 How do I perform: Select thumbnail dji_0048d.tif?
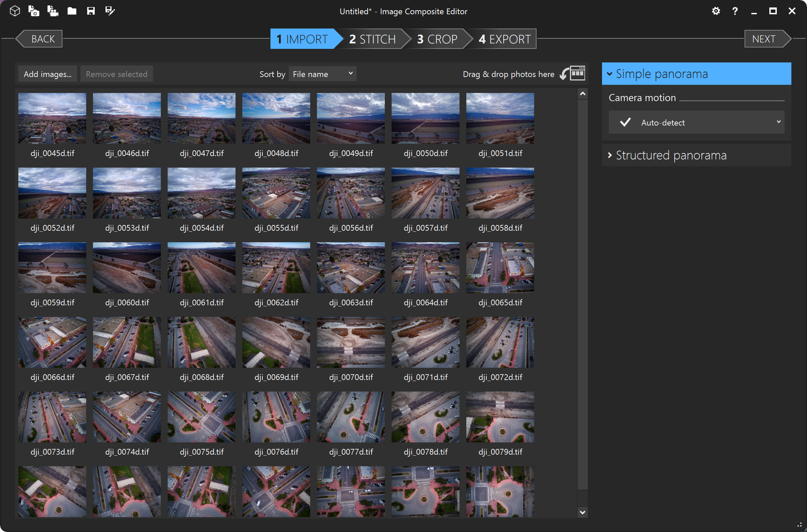(x=276, y=118)
